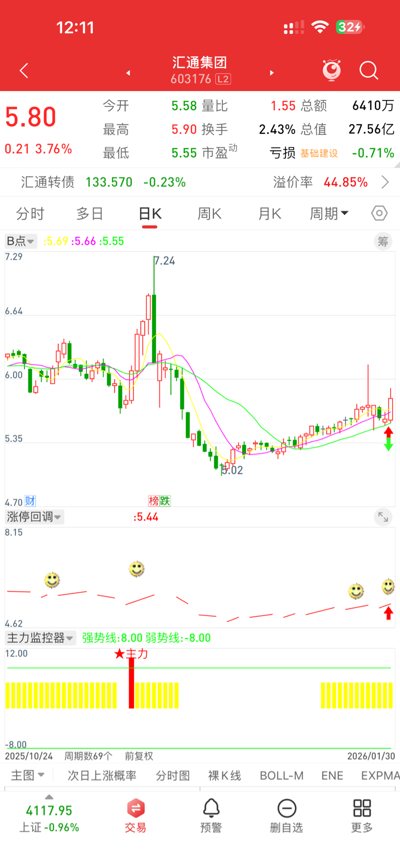Tap the 跌 marker on the chart
Image resolution: width=400 pixels, height=868 pixels.
[x=165, y=501]
